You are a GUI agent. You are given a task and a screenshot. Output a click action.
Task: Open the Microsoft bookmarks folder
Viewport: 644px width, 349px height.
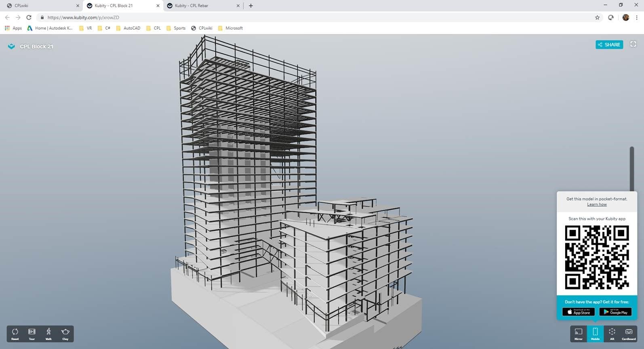pyautogui.click(x=230, y=28)
